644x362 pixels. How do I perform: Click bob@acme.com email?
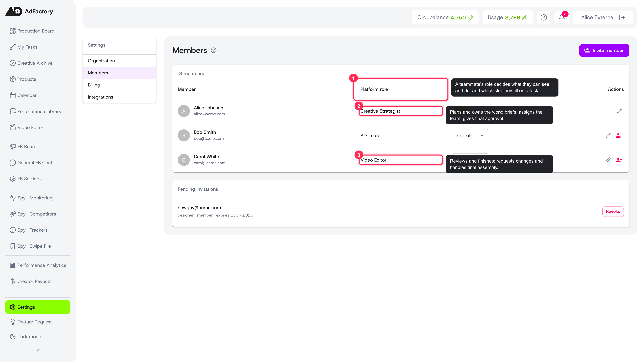pos(209,139)
